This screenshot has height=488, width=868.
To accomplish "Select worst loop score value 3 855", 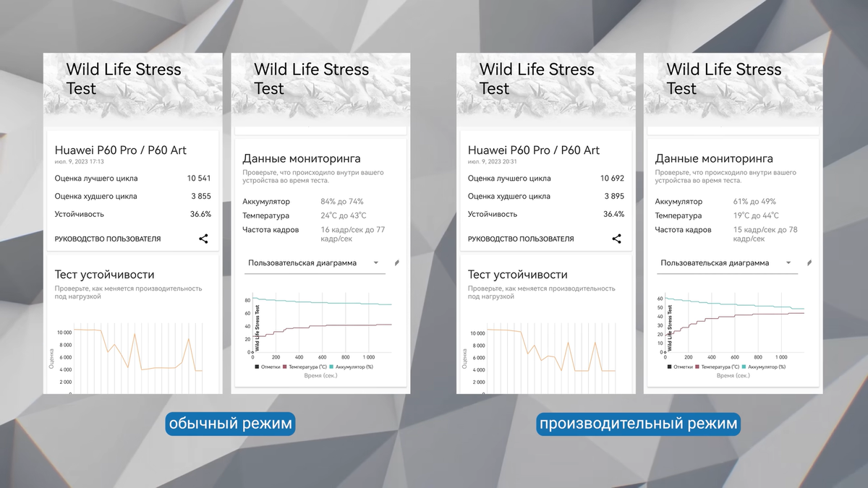I will point(200,197).
